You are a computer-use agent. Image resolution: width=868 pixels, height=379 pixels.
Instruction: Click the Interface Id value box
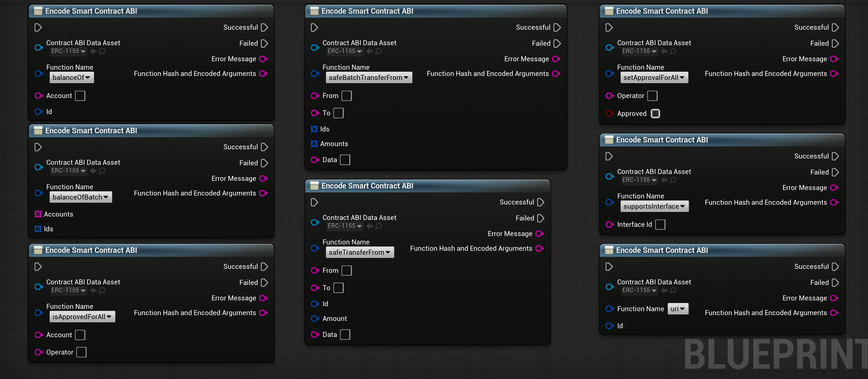[x=660, y=224]
